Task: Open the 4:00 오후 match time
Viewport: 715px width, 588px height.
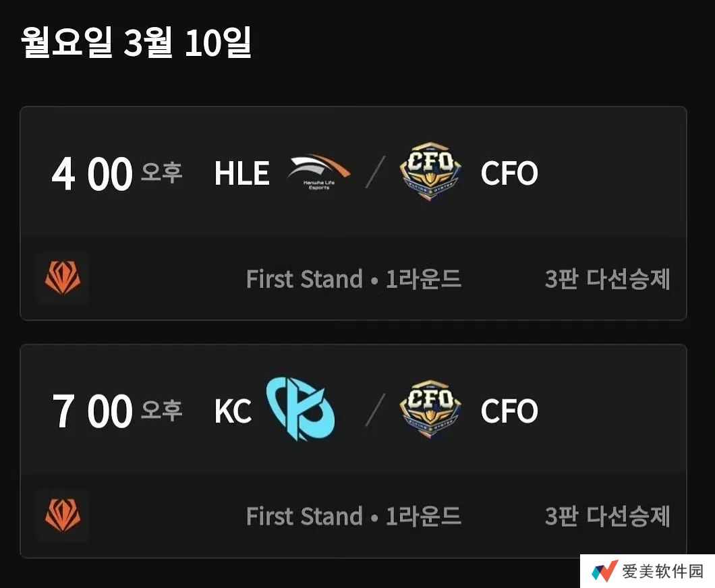Action: (116, 174)
